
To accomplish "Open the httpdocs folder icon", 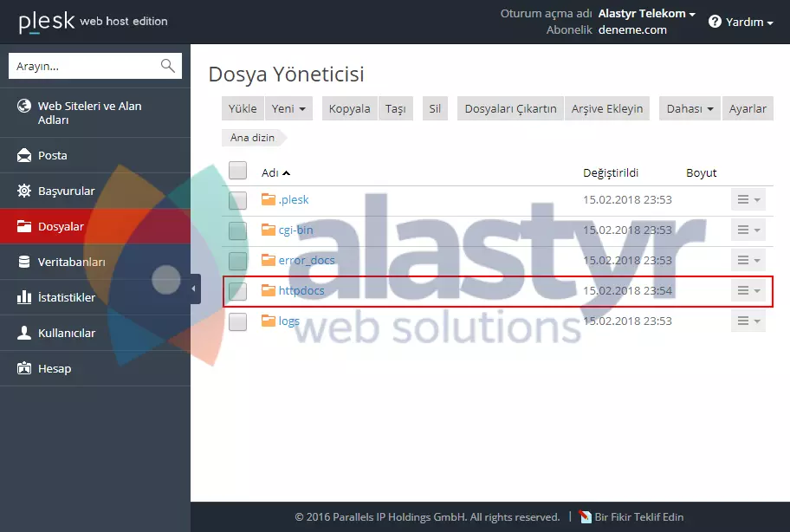I will [x=269, y=291].
